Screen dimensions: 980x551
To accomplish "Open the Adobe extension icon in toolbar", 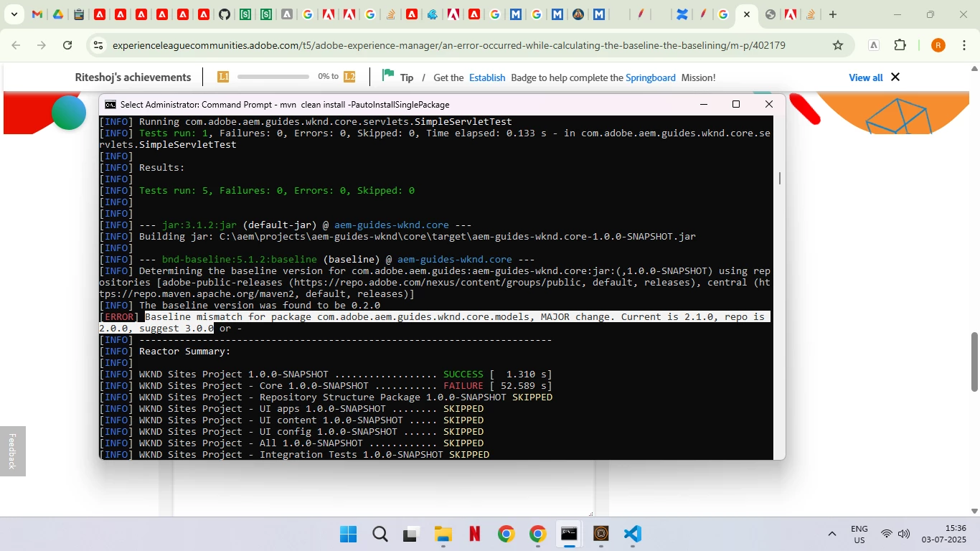I will click(x=874, y=45).
